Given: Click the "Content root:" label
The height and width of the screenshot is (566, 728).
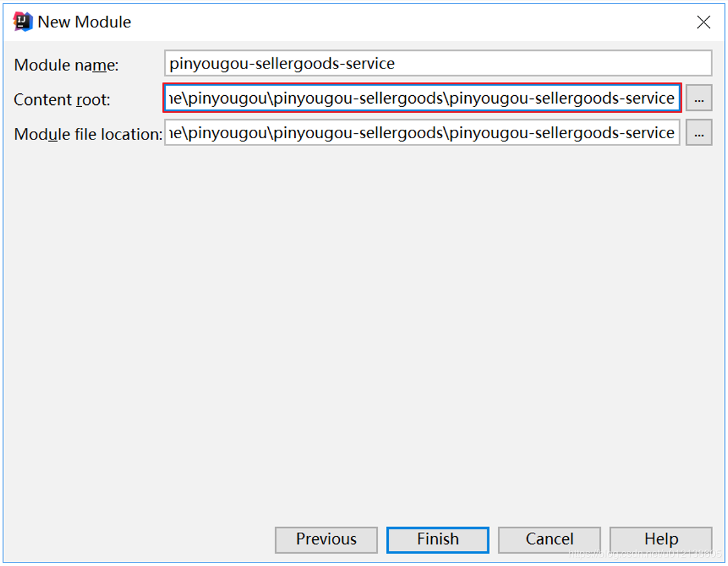Looking at the screenshot, I should pos(63,100).
